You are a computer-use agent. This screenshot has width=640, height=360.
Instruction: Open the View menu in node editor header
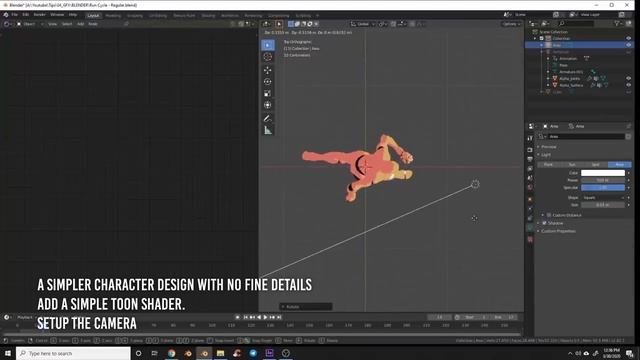point(53,24)
